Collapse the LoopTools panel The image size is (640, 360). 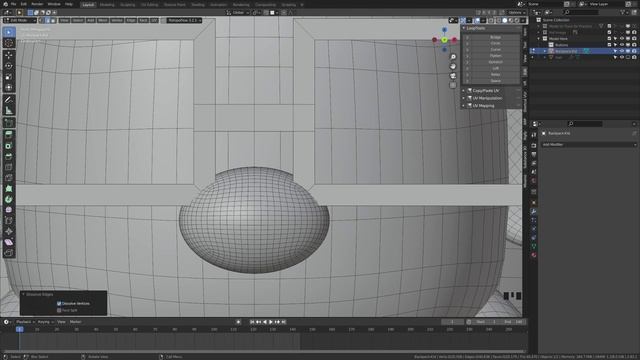(464, 28)
